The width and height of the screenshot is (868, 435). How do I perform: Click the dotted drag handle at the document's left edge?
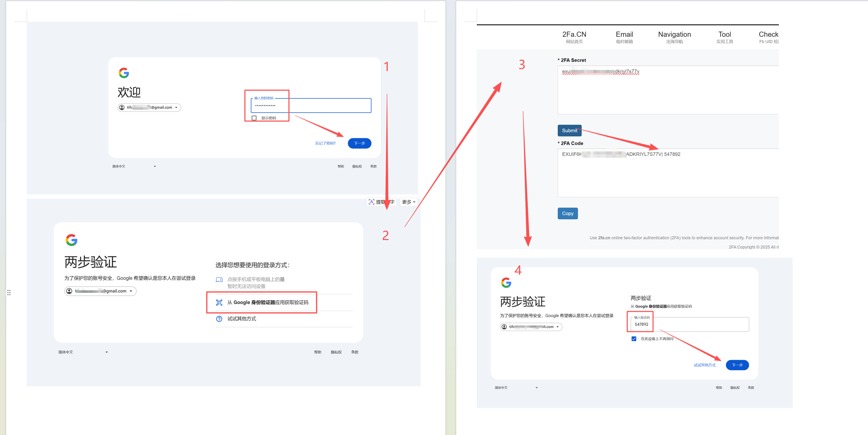click(x=9, y=292)
